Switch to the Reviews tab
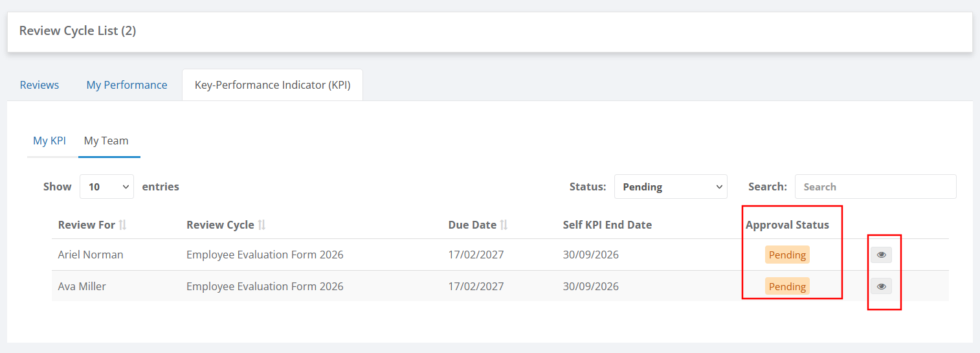 [x=39, y=85]
